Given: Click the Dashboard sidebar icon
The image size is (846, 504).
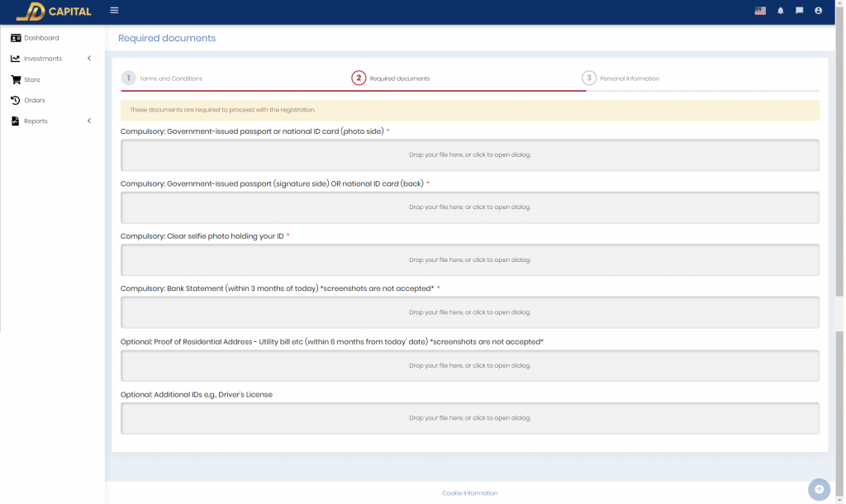Looking at the screenshot, I should tap(16, 38).
